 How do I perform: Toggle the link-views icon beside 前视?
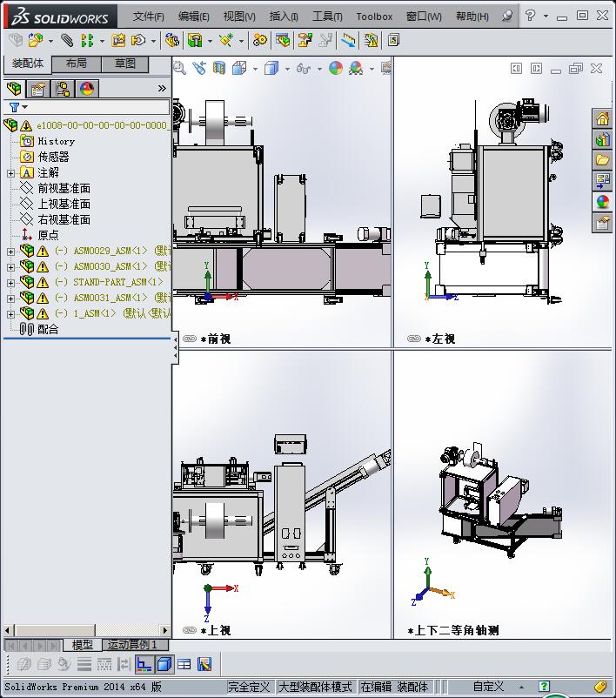[x=190, y=339]
